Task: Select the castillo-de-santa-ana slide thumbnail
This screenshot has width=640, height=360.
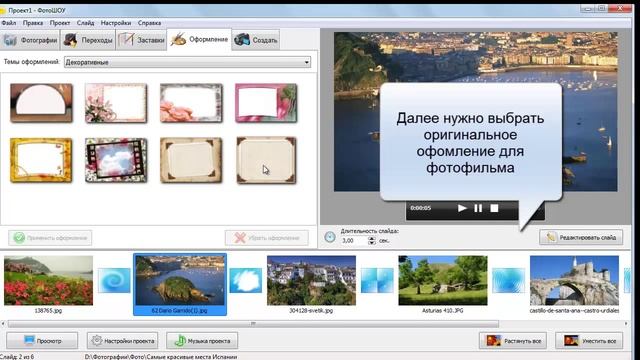Action: pos(574,281)
